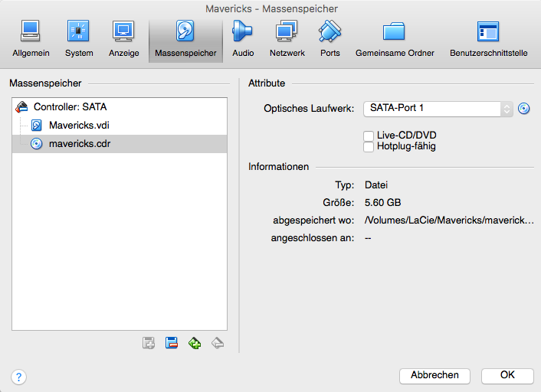
Task: Go to Netzwerk settings
Action: click(x=287, y=39)
